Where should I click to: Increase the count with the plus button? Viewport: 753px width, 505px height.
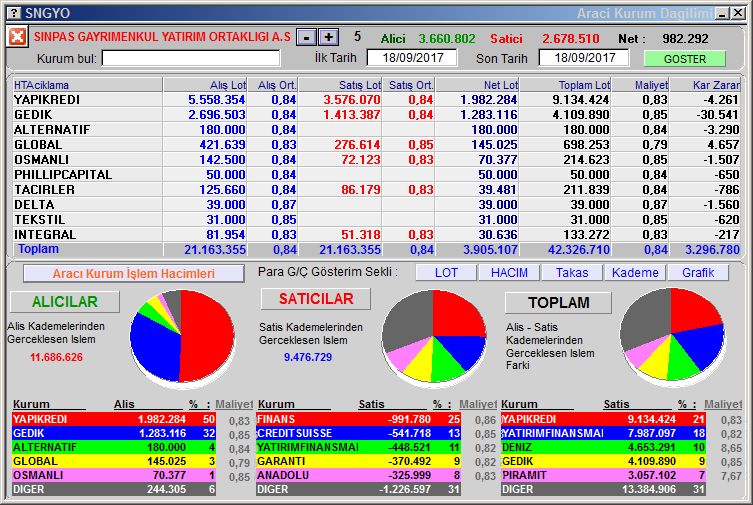coord(328,37)
